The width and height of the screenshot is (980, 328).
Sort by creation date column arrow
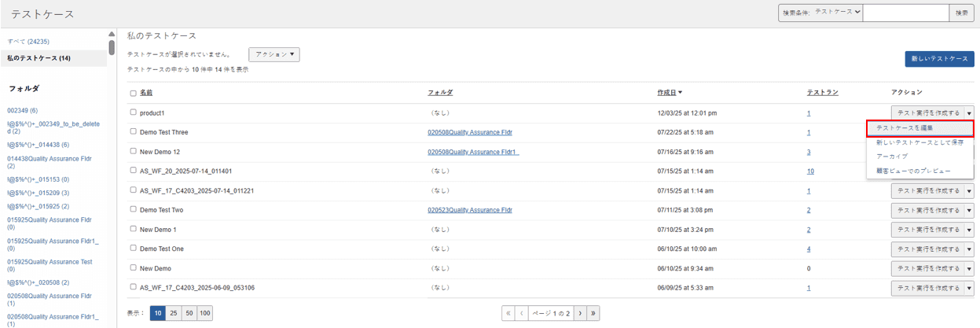(681, 93)
